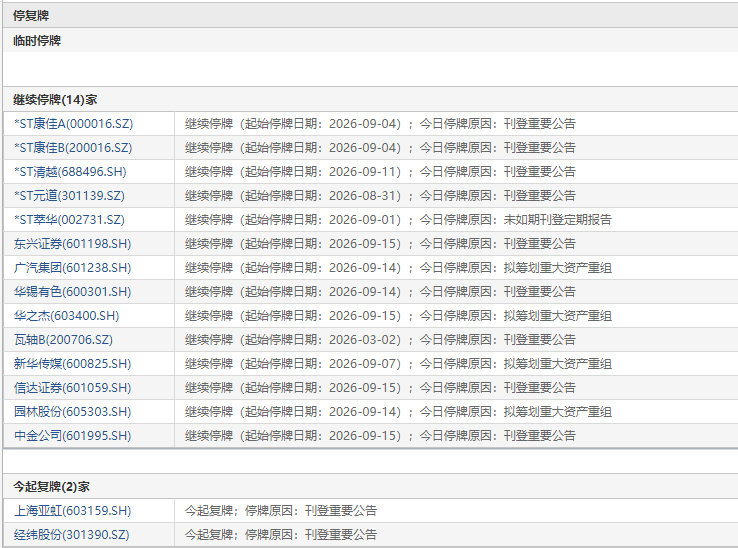The height and width of the screenshot is (548, 738).
Task: Open 园林股份(605303.SH) stock link
Action: pyautogui.click(x=72, y=412)
